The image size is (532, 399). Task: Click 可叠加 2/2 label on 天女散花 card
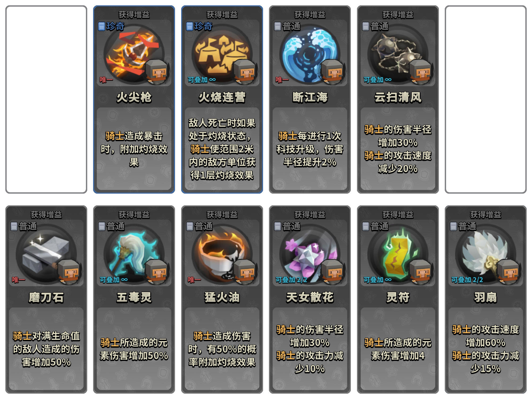(291, 280)
